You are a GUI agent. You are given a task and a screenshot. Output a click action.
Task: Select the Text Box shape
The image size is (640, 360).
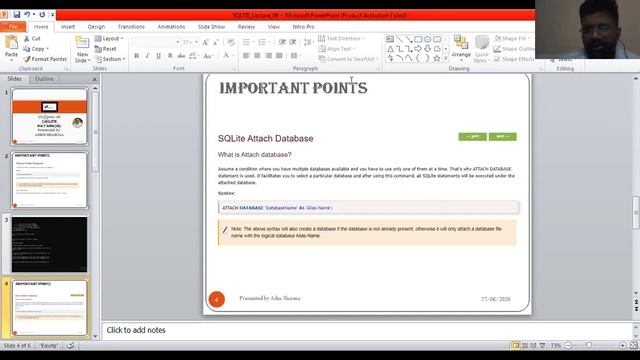pyautogui.click(x=390, y=39)
